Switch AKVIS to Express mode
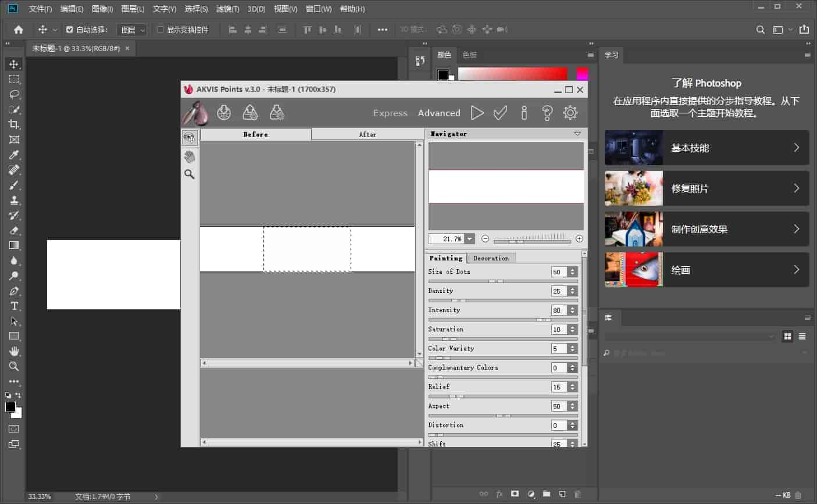This screenshot has width=817, height=504. click(x=390, y=113)
